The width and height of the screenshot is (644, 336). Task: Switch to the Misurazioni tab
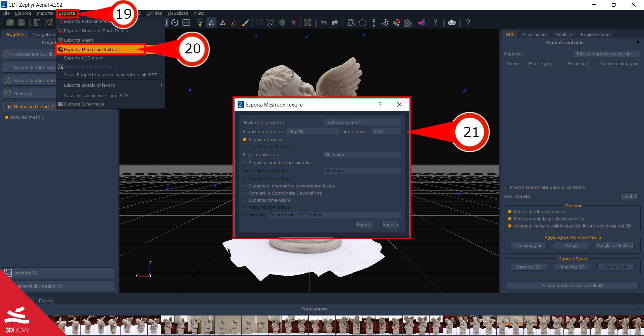tap(534, 34)
